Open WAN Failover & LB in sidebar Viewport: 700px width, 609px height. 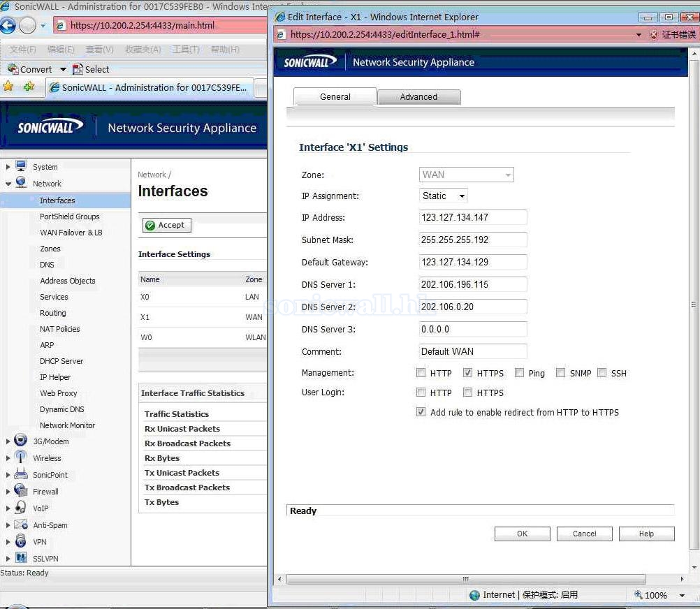pos(71,233)
